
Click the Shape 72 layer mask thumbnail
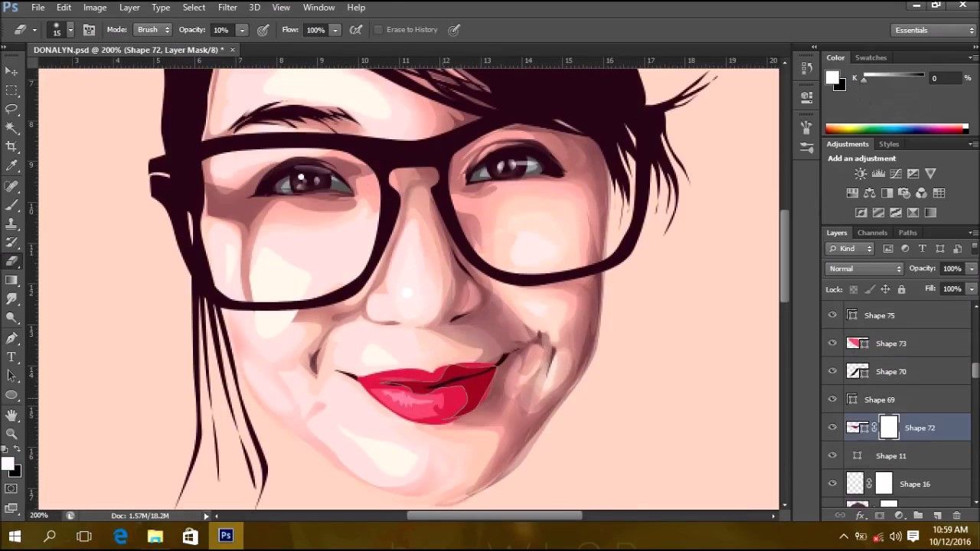tap(888, 428)
